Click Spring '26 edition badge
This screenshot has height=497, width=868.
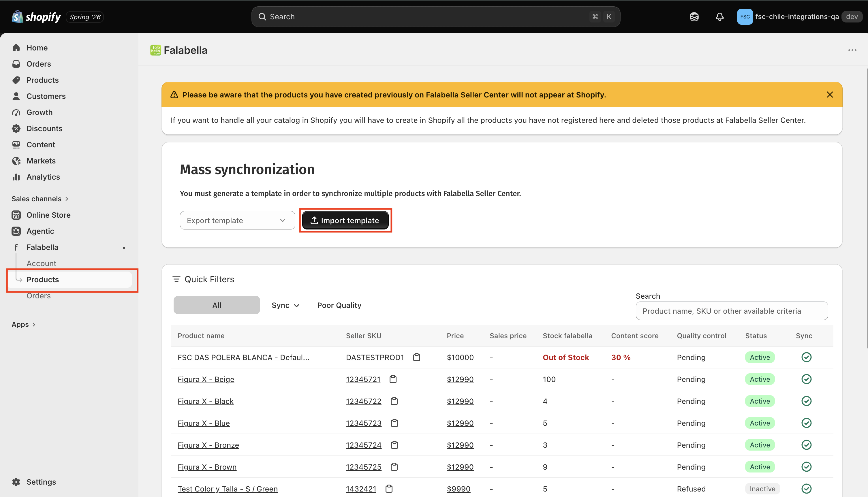[85, 17]
